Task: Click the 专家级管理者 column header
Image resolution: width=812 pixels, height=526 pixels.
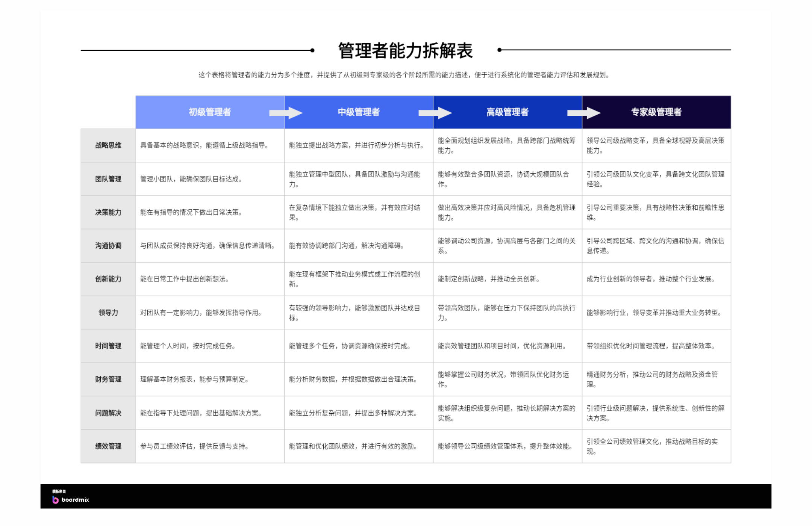Action: [x=656, y=112]
